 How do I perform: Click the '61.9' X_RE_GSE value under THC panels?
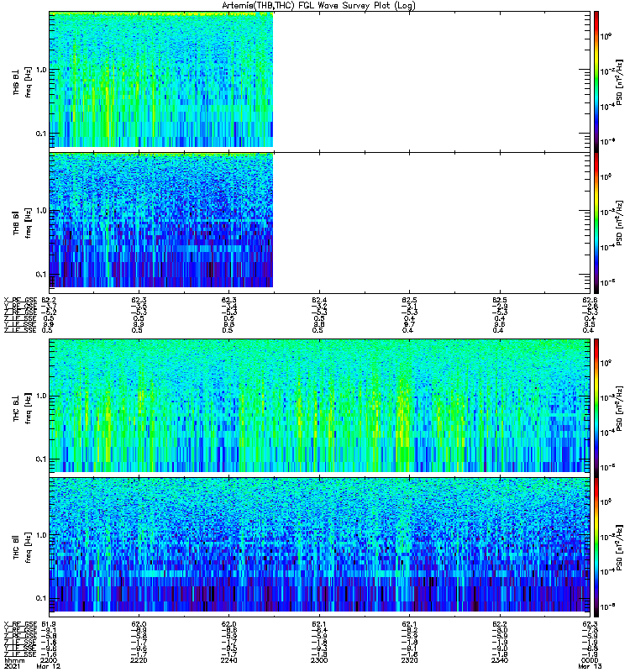49,624
